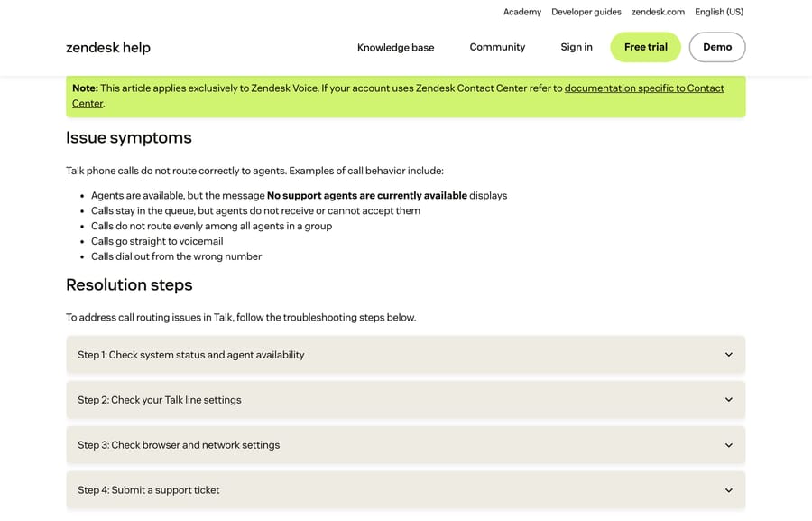
Task: Open the zendesk help home logo
Action: 108,47
